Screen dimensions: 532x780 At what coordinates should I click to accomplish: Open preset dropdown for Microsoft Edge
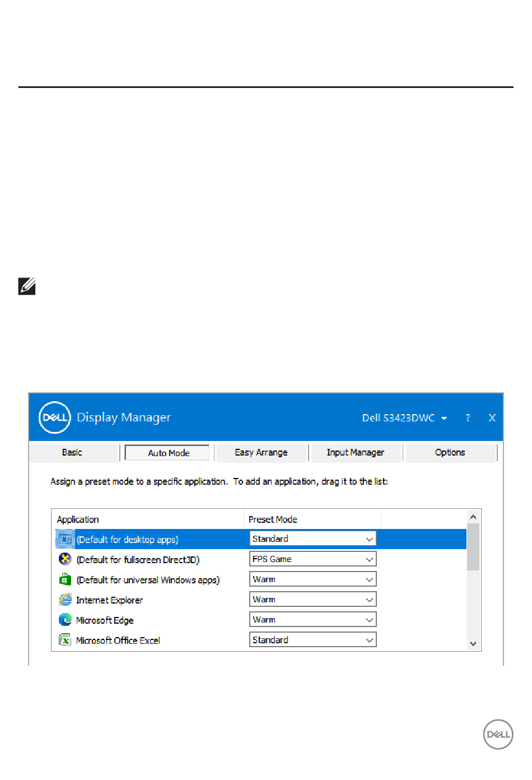312,619
